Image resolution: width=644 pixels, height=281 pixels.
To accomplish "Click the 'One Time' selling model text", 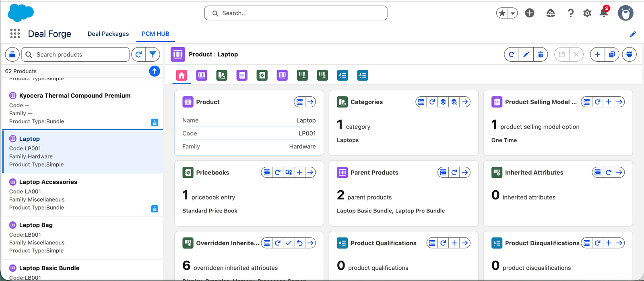I will pos(504,140).
